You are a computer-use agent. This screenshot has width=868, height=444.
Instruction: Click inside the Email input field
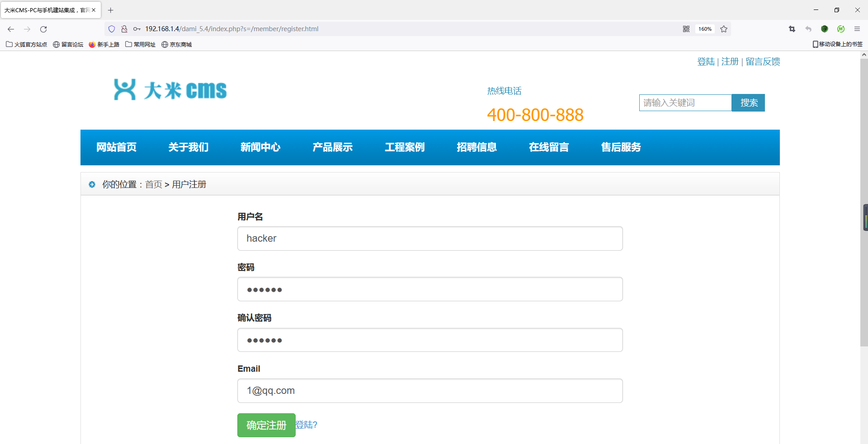pyautogui.click(x=429, y=390)
